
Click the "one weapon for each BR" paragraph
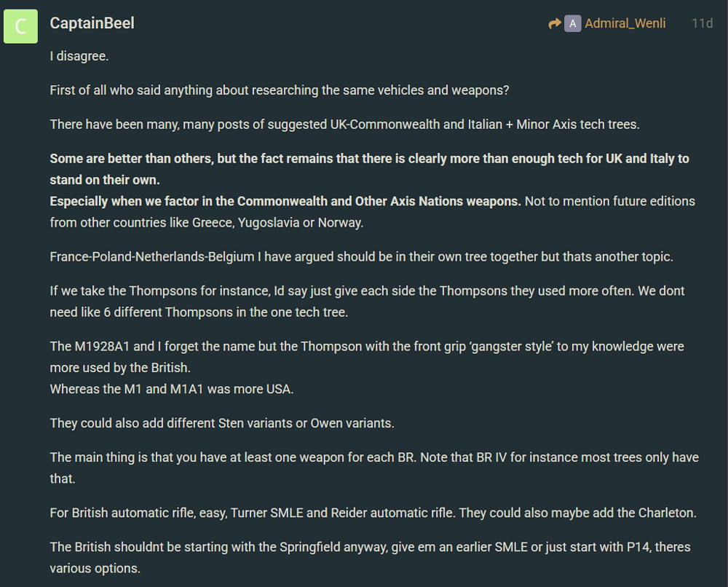pos(374,468)
